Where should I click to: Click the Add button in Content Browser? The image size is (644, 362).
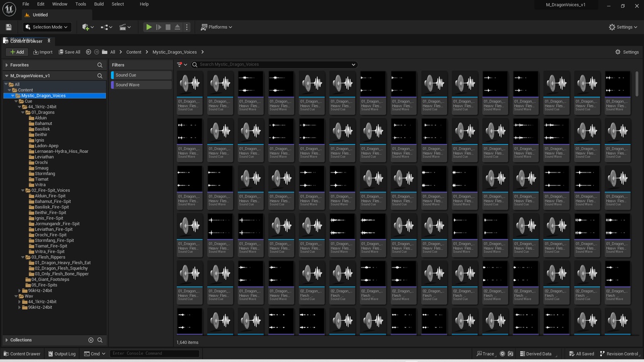17,52
